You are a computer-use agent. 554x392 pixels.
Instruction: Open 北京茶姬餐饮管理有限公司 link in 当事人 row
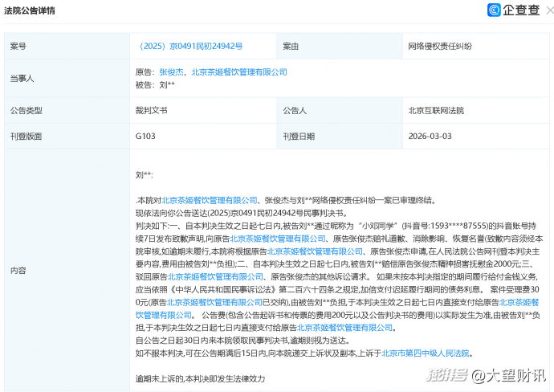click(239, 72)
